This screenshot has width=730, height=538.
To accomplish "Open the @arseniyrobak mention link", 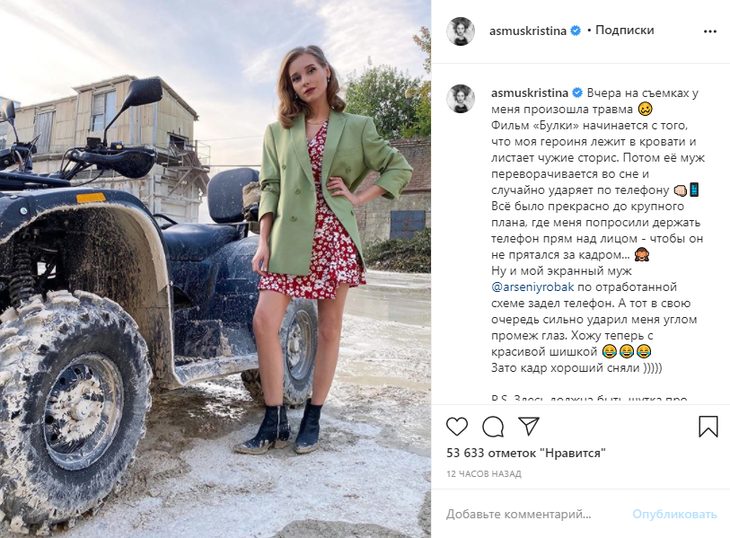I will [x=532, y=287].
